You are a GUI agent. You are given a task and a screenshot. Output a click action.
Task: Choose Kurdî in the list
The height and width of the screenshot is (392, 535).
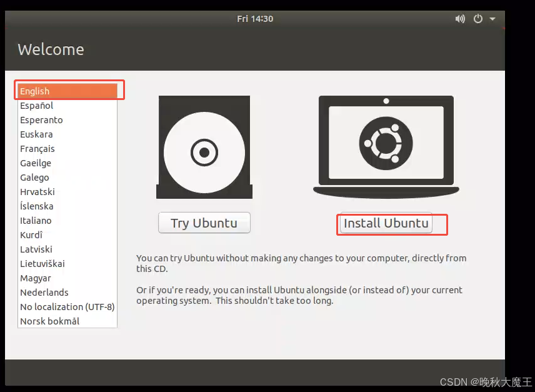pyautogui.click(x=67, y=234)
